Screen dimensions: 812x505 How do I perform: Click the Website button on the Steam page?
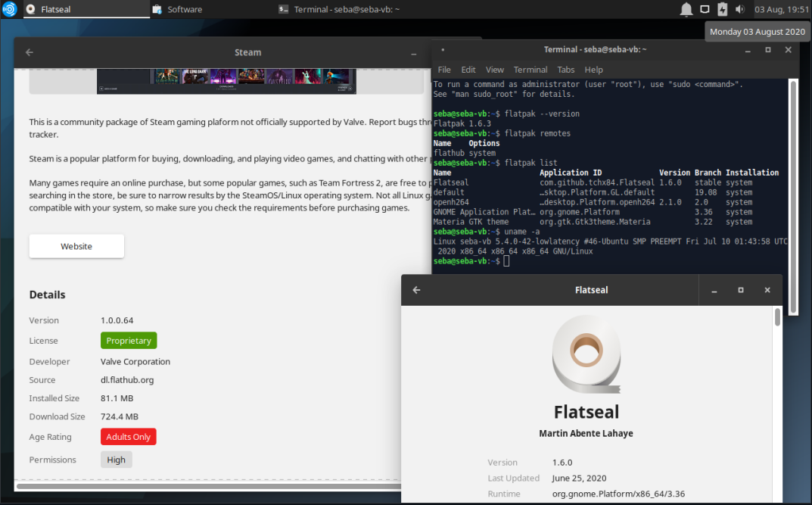click(x=76, y=246)
